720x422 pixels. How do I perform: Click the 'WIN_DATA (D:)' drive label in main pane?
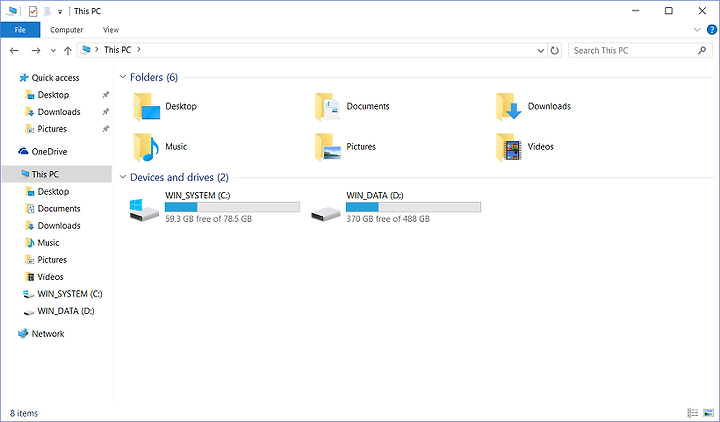(x=375, y=195)
